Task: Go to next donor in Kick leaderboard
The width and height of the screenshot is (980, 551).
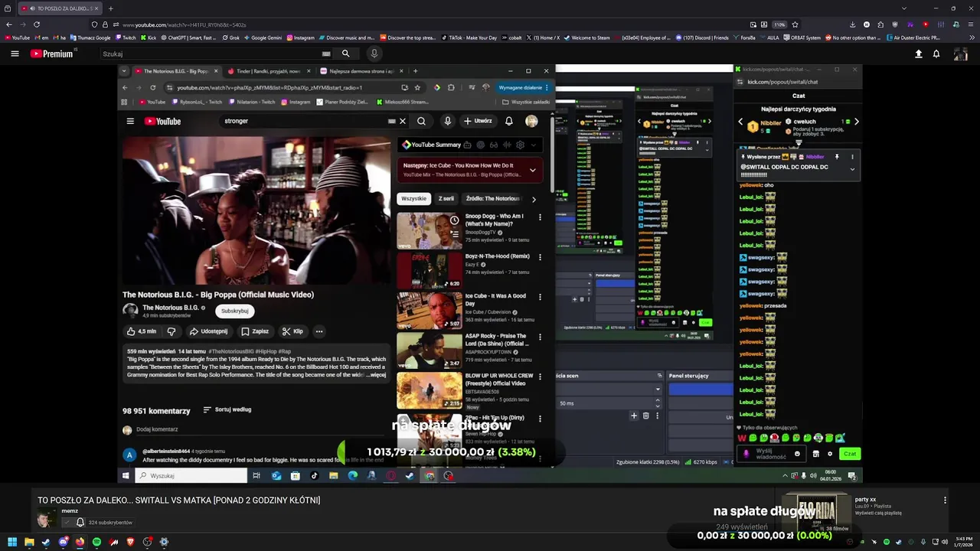Action: pos(856,122)
